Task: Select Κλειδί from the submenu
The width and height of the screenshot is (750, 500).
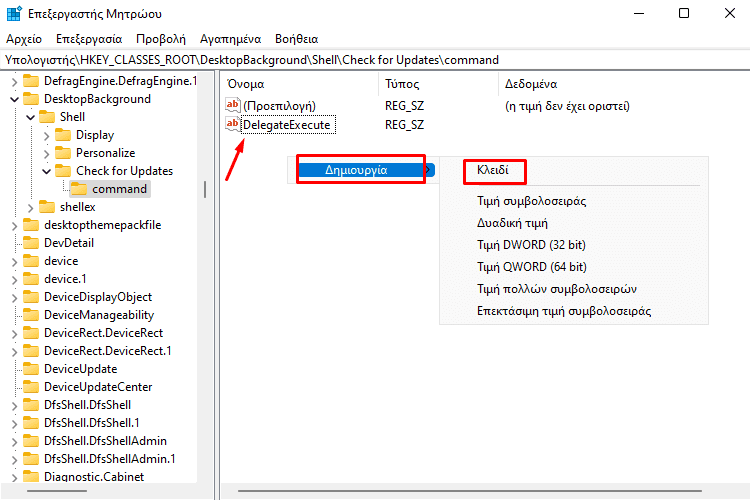Action: click(x=493, y=170)
